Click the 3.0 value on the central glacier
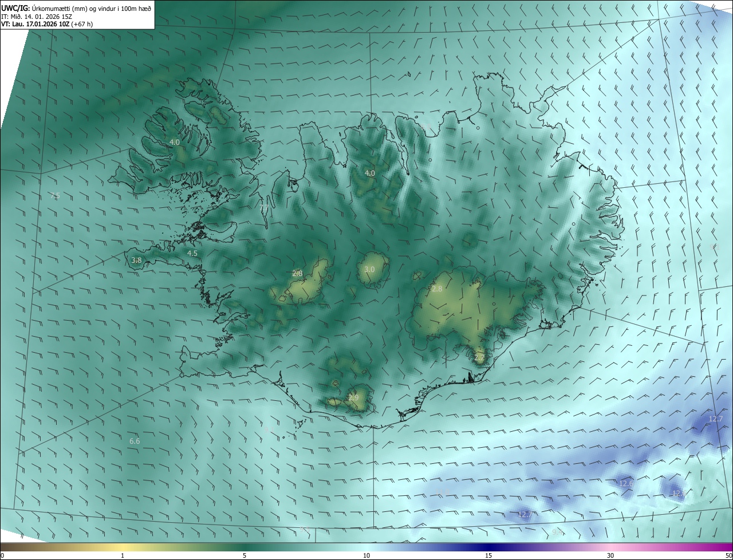Viewport: 733px width, 560px height. click(x=369, y=269)
